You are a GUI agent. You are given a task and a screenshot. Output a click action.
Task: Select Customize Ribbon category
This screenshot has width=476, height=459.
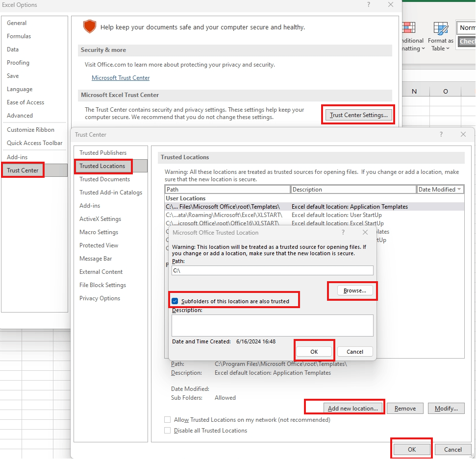31,130
